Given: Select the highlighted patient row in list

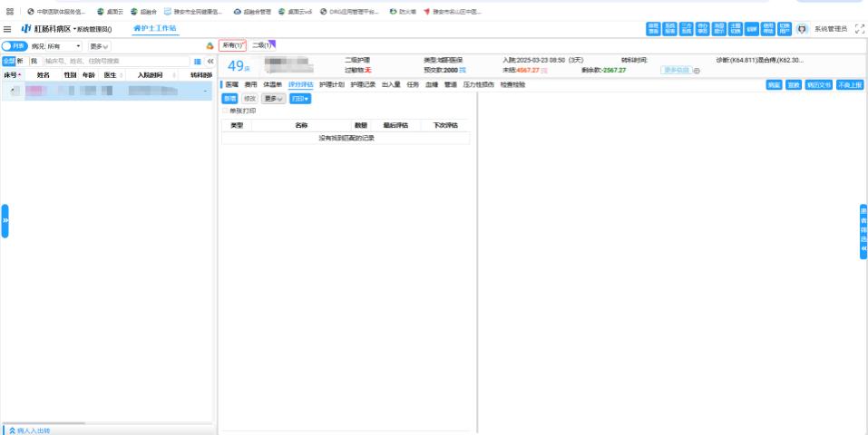Looking at the screenshot, I should 107,91.
